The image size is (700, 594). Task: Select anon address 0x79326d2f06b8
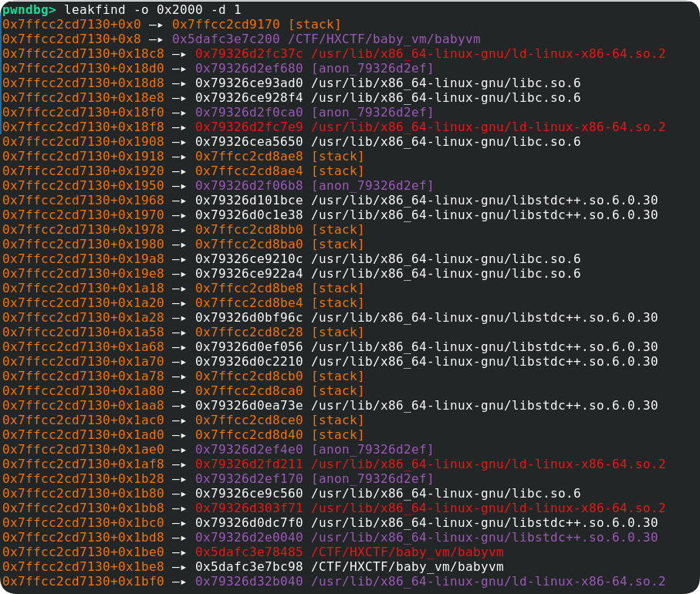[249, 185]
